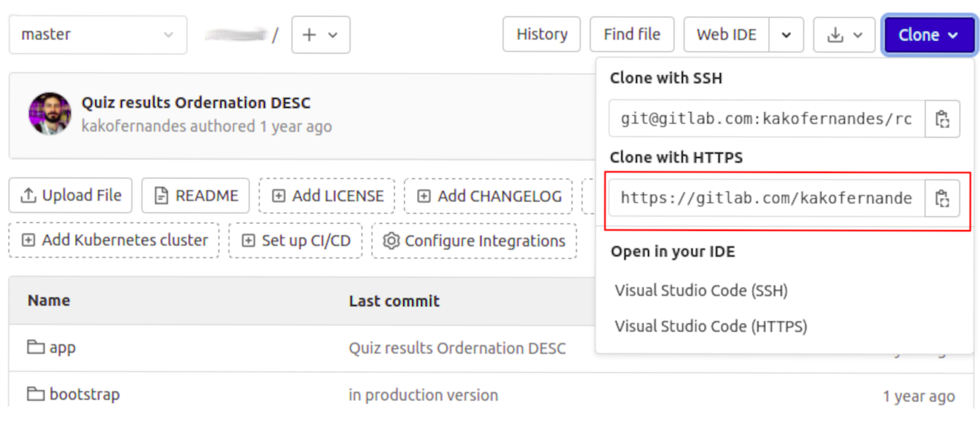Open the download source code menu
This screenshot has height=427, width=980.
pos(844,35)
